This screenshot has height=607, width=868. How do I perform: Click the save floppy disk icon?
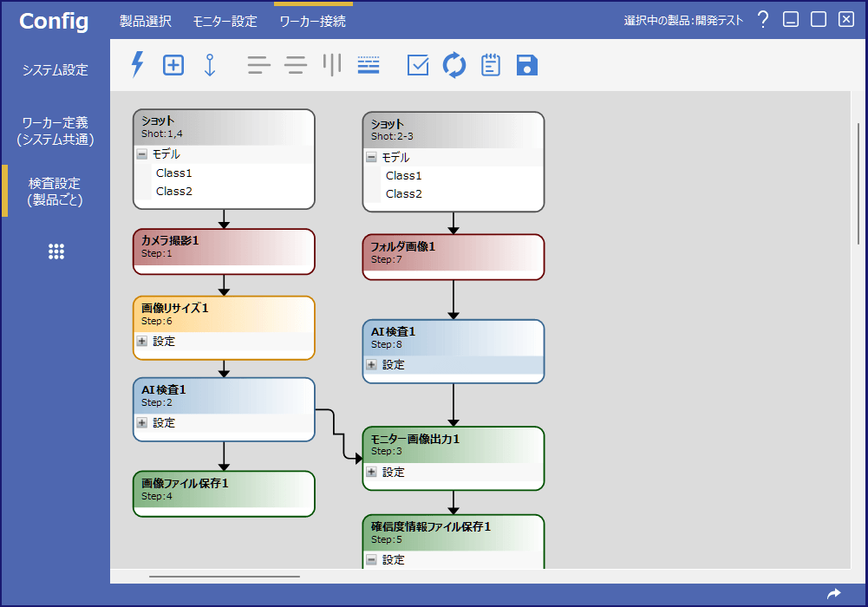coord(526,65)
